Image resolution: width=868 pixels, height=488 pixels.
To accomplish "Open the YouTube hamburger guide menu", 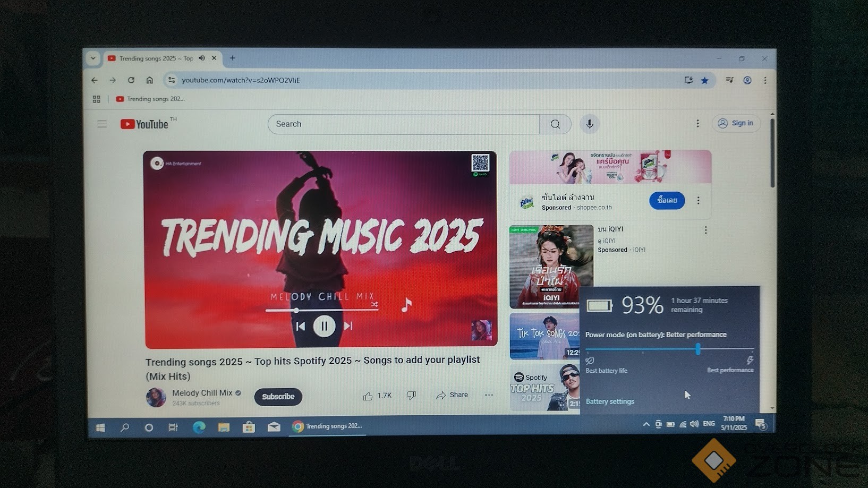I will pyautogui.click(x=102, y=124).
